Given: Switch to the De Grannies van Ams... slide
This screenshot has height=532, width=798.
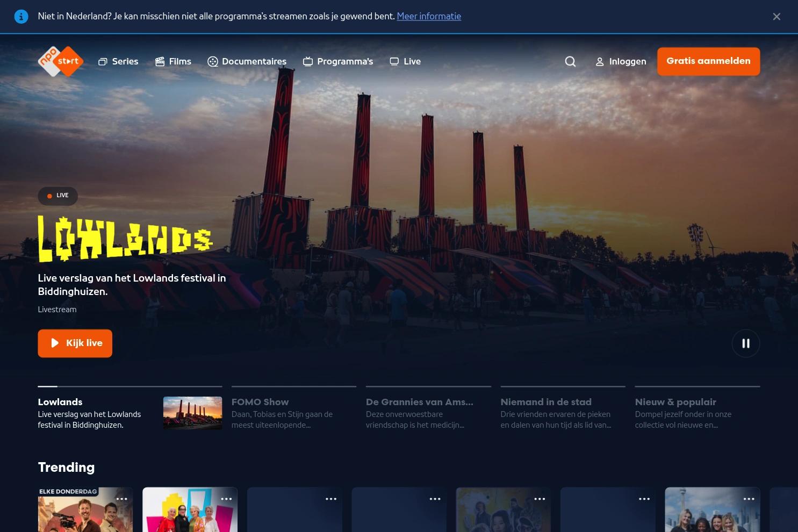Looking at the screenshot, I should click(x=428, y=408).
